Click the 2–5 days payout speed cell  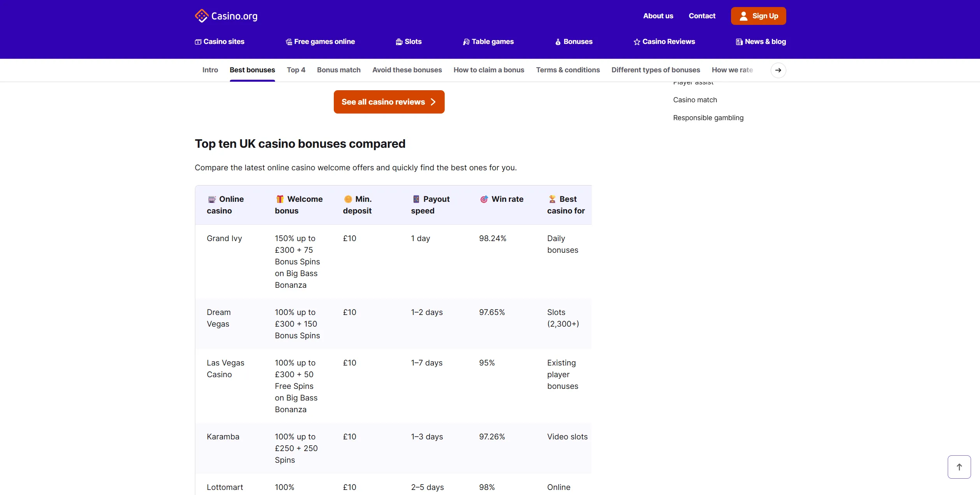[x=427, y=487]
